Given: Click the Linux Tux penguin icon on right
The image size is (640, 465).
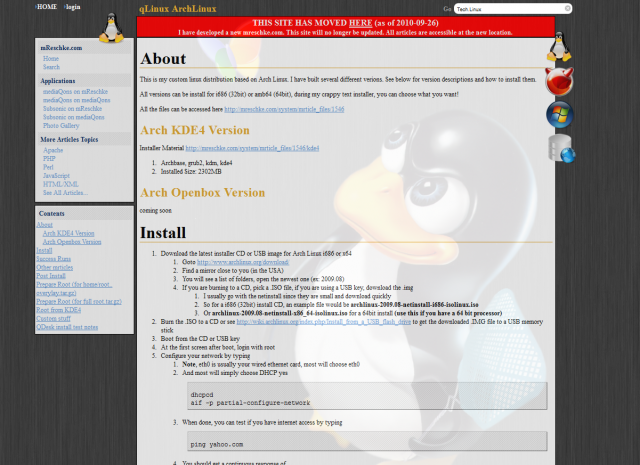Looking at the screenshot, I should [x=559, y=47].
